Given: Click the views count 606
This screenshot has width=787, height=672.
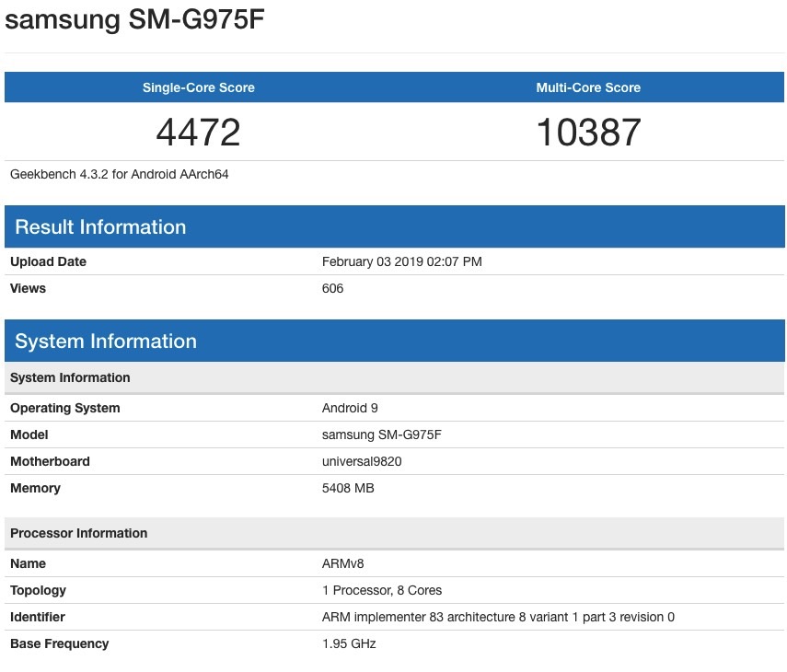Looking at the screenshot, I should [333, 288].
